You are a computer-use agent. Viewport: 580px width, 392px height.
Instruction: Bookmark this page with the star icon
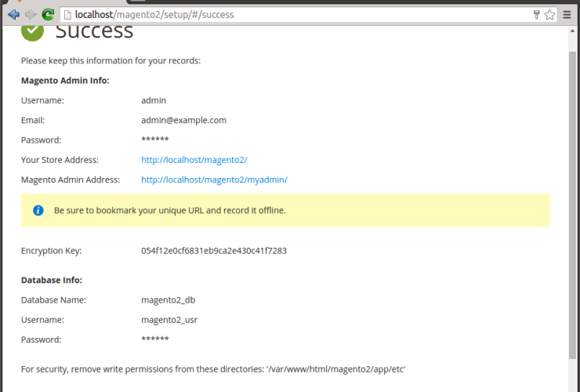point(549,14)
